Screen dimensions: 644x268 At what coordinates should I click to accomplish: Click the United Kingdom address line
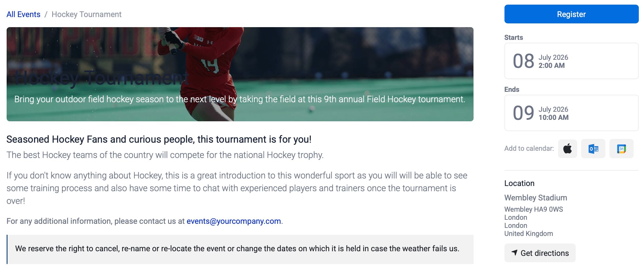tap(528, 234)
